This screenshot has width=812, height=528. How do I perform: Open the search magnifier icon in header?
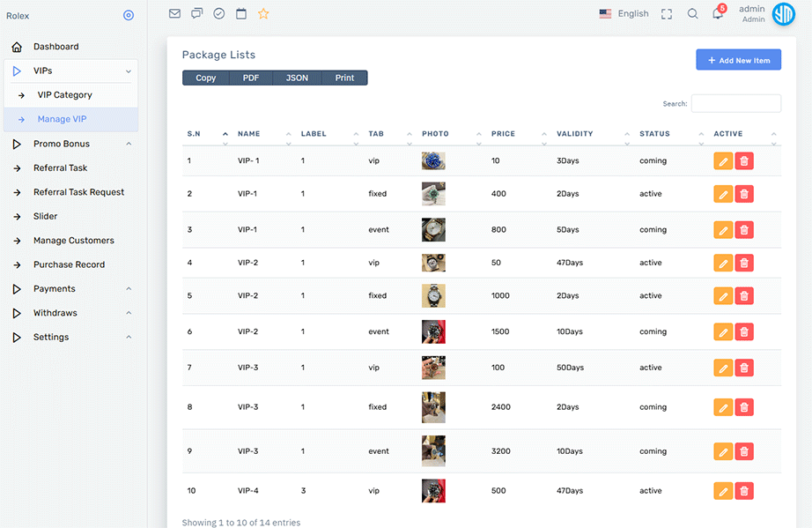point(692,14)
